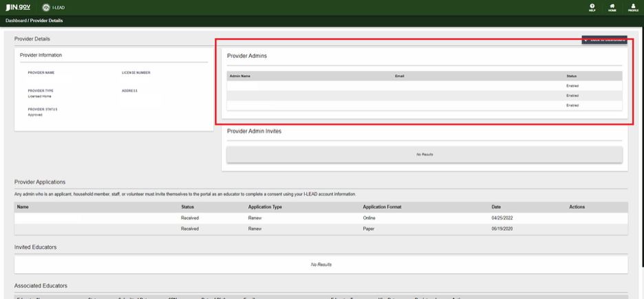Click Status header in Provider Admins table
This screenshot has height=299, width=644.
571,76
